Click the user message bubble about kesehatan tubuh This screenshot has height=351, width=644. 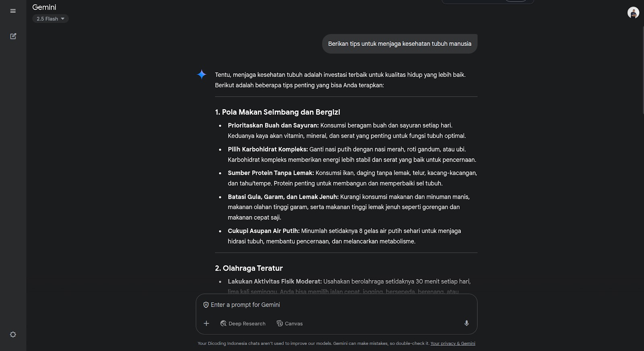399,44
